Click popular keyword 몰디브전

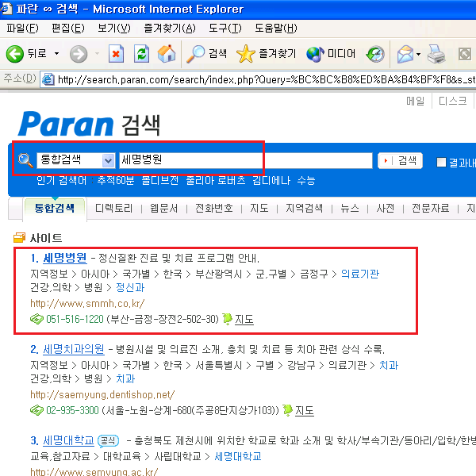pos(160,180)
